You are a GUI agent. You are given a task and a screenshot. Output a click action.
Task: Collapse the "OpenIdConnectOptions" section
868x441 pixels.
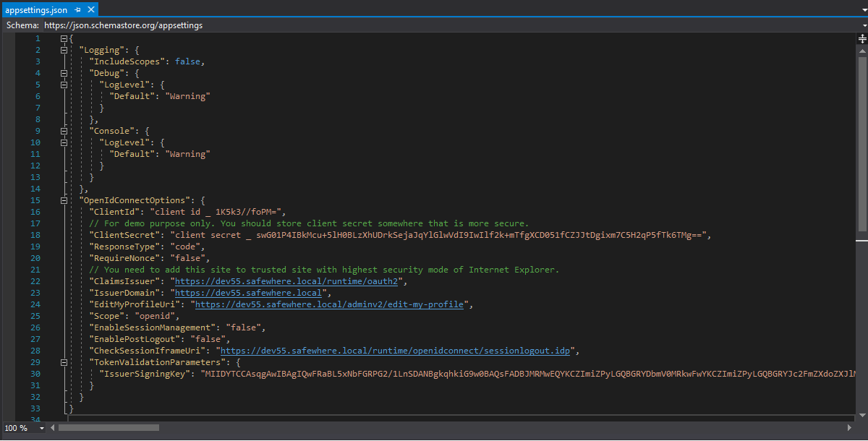[64, 200]
